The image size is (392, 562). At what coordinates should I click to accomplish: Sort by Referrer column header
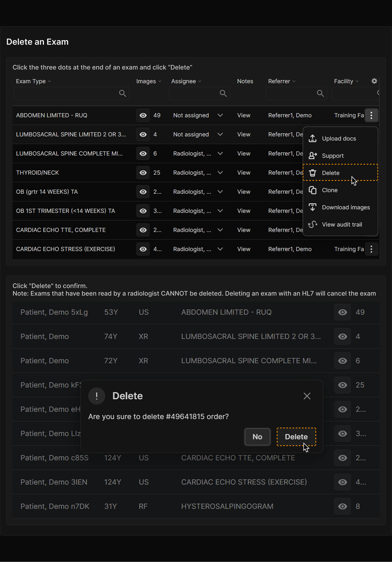pyautogui.click(x=282, y=81)
